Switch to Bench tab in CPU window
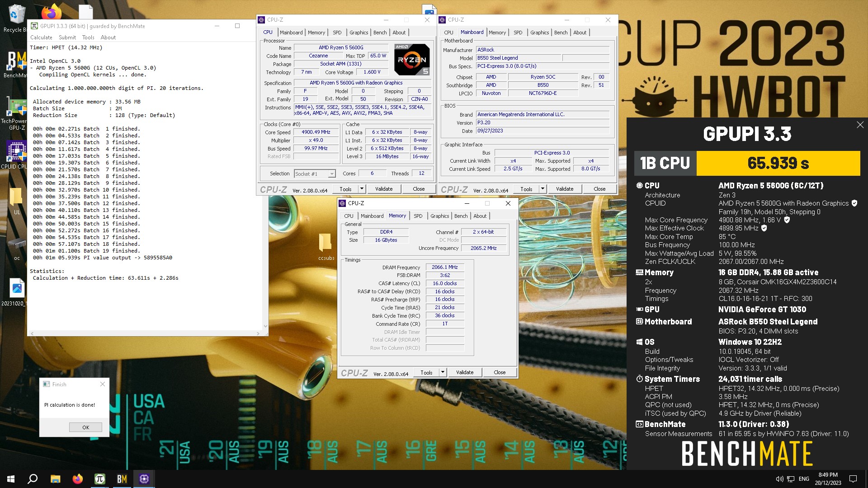Viewport: 868px width, 488px height. [380, 33]
